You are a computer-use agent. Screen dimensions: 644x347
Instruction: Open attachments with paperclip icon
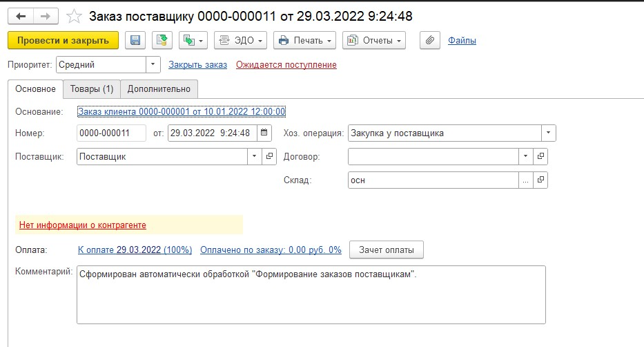click(x=429, y=40)
